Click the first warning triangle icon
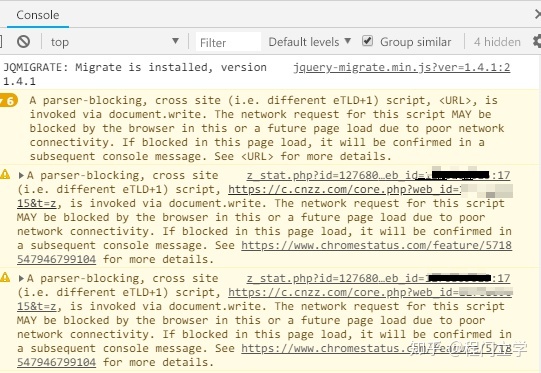Viewport: 541px width, 373px height. pyautogui.click(x=5, y=174)
